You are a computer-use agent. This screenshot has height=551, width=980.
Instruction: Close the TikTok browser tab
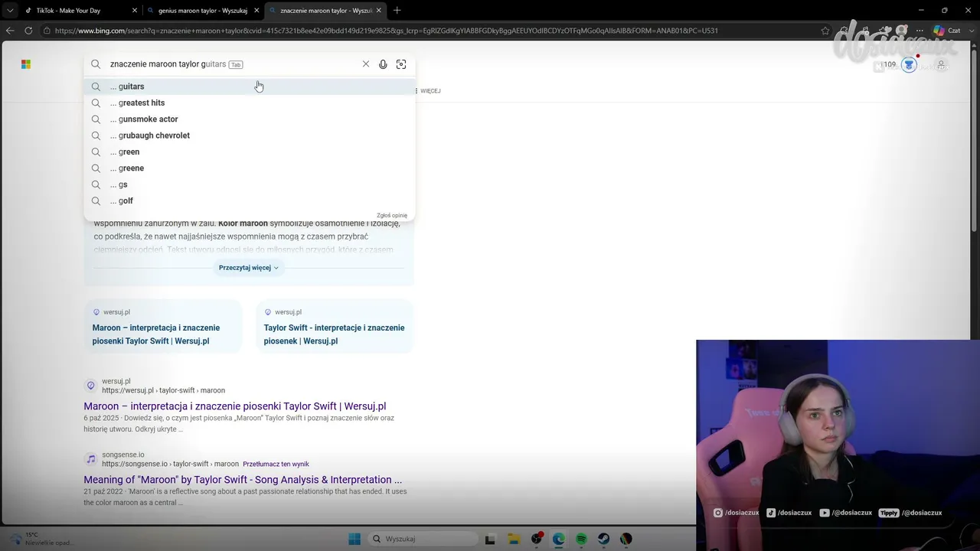point(135,11)
